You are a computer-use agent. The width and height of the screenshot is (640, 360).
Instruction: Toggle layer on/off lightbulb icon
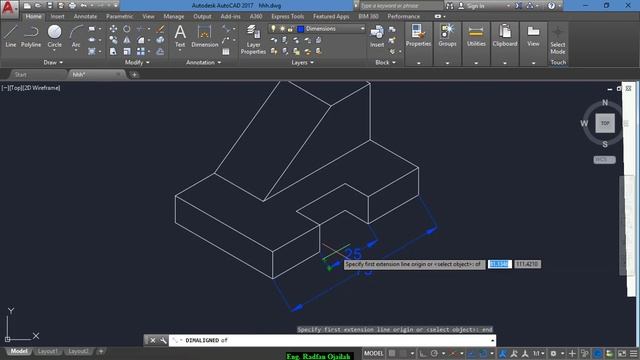click(273, 29)
